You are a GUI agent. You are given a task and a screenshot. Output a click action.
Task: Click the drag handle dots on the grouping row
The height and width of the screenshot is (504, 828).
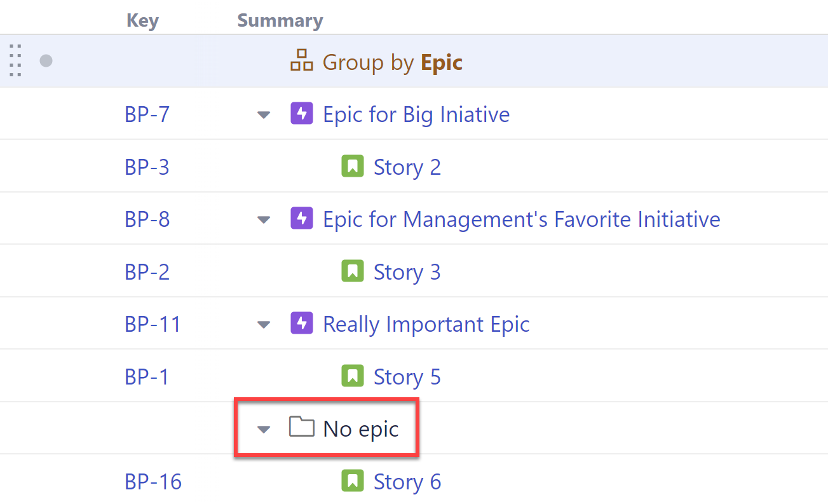point(15,61)
